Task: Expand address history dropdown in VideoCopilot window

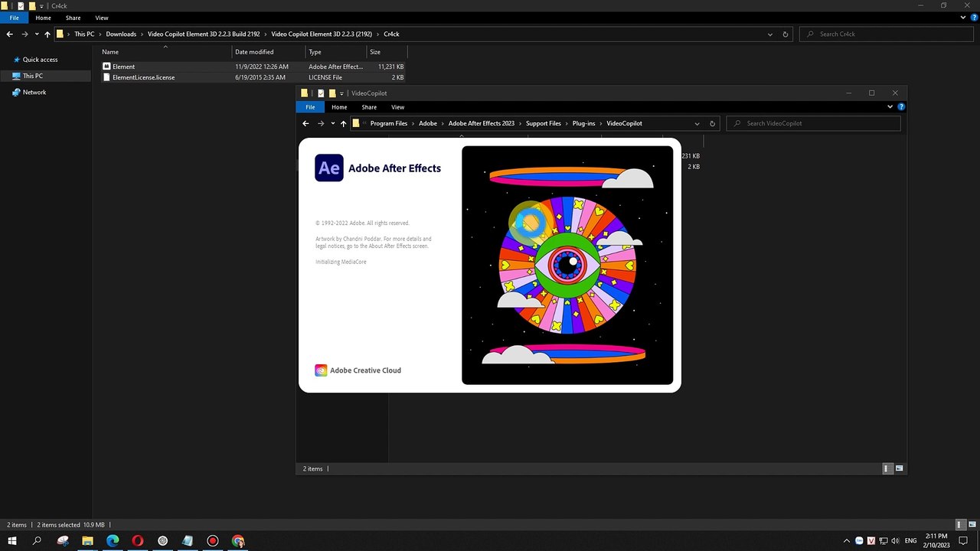Action: coord(697,123)
